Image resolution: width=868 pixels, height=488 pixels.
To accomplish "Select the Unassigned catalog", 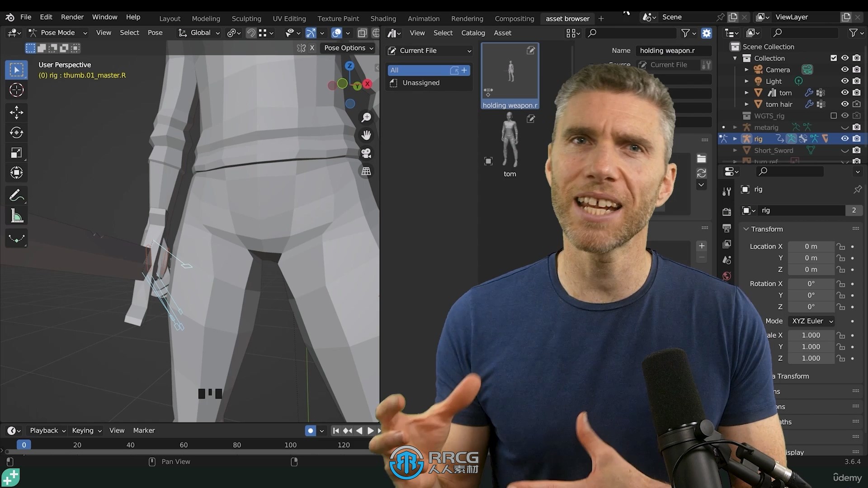I will coord(429,83).
